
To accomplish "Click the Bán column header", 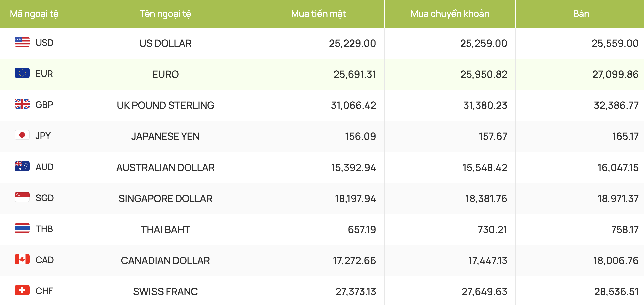I will (581, 14).
